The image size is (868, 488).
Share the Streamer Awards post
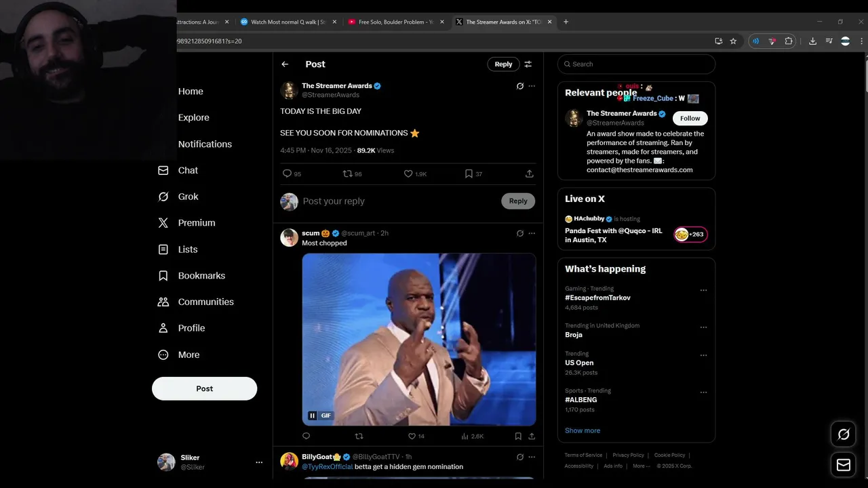tap(529, 174)
